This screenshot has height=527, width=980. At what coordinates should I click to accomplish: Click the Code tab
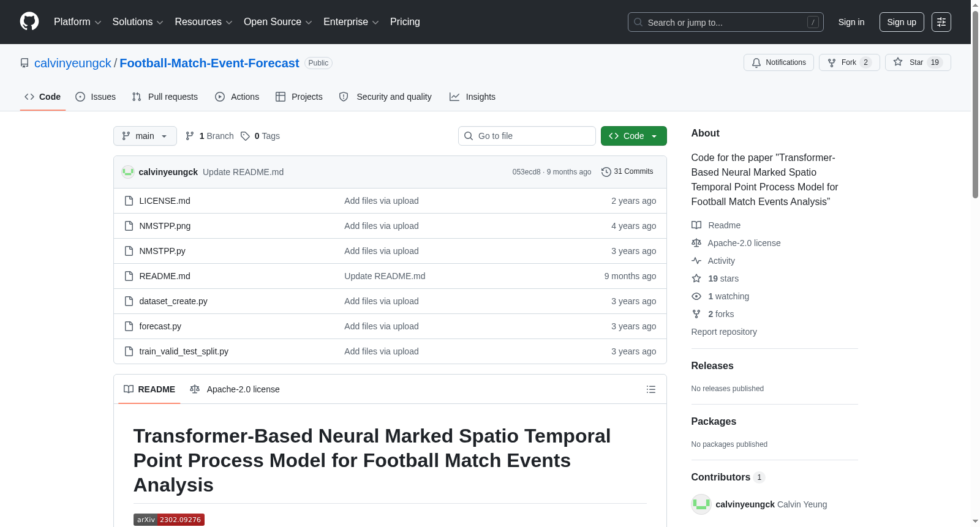pyautogui.click(x=43, y=97)
